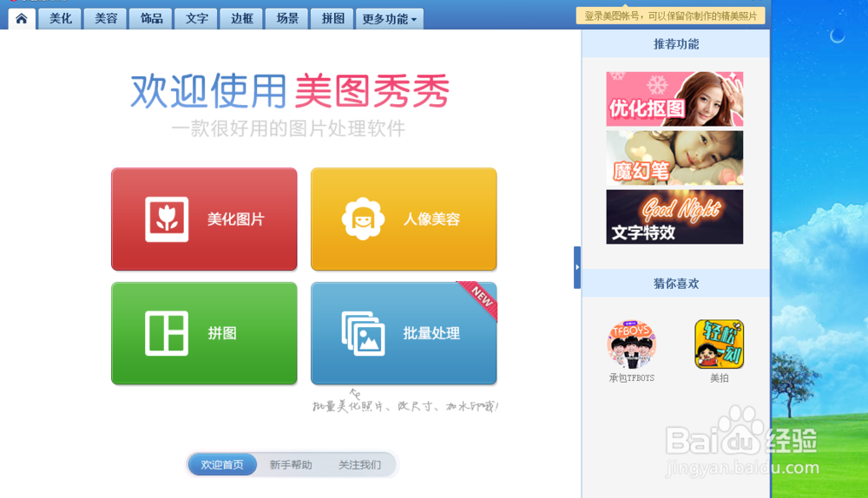Open 拼图 via the green tile label
This screenshot has height=498, width=868.
pyautogui.click(x=222, y=333)
